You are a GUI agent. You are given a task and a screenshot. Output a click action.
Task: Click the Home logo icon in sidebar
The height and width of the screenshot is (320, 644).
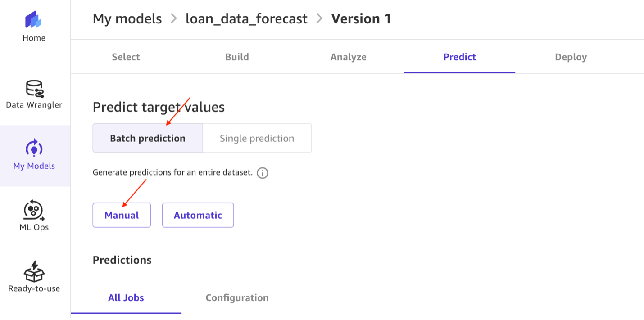tap(34, 21)
